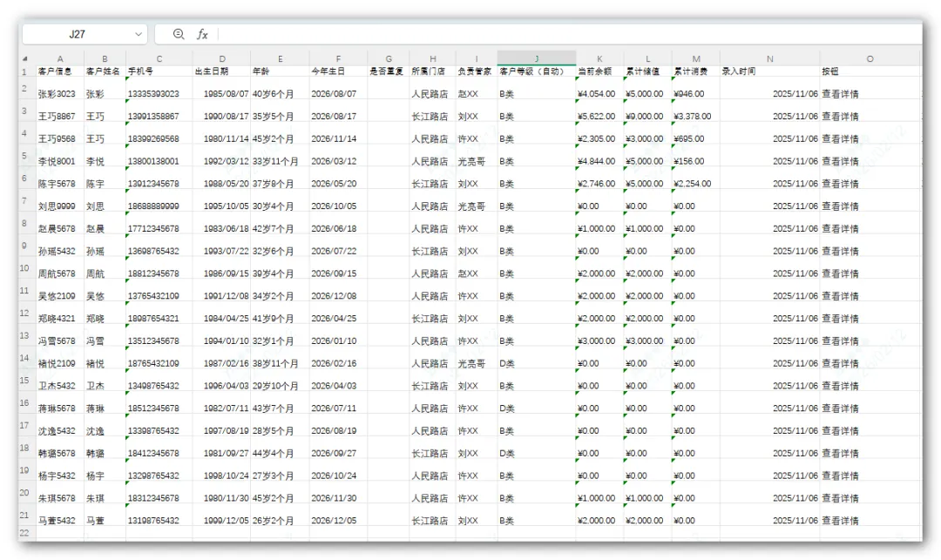941x560 pixels.
Task: Select balance cell ¥4,054.00
Action: tap(599, 88)
